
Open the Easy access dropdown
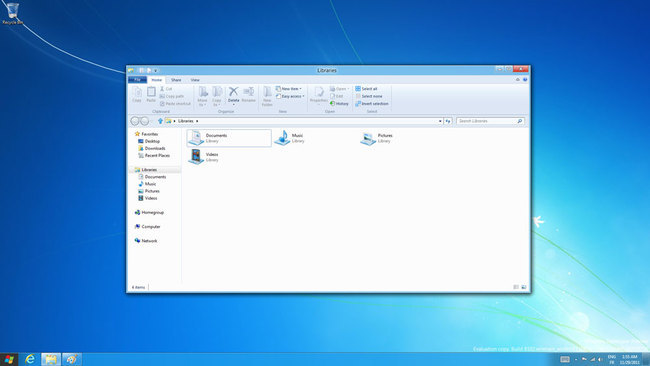tap(290, 96)
